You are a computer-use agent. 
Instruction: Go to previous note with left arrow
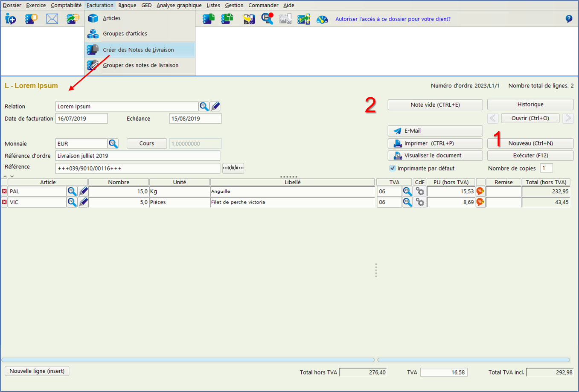pos(493,118)
